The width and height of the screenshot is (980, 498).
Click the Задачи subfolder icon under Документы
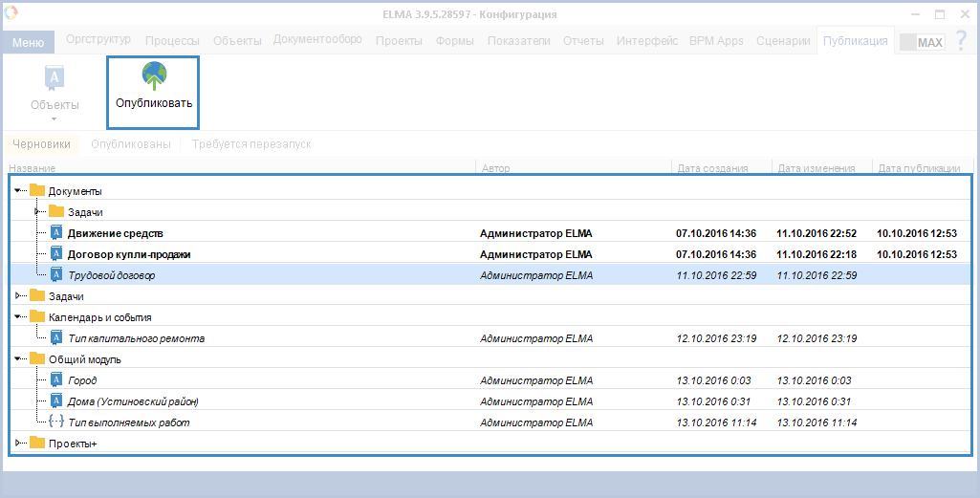pos(56,211)
